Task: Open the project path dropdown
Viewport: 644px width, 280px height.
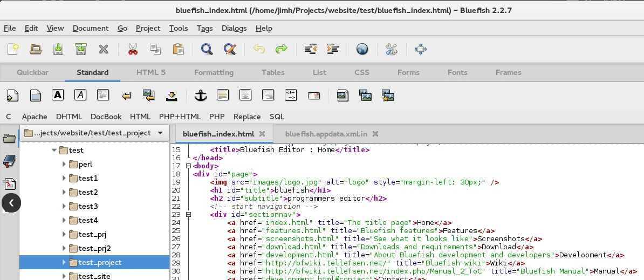Action: [94, 133]
